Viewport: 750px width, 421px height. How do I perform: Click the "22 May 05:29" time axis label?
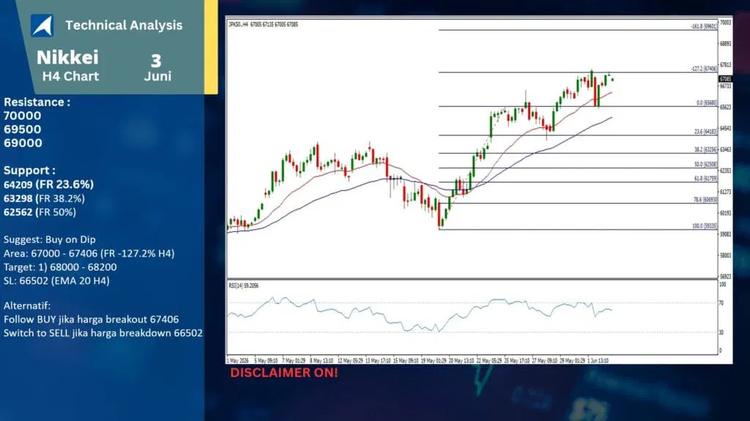point(489,360)
